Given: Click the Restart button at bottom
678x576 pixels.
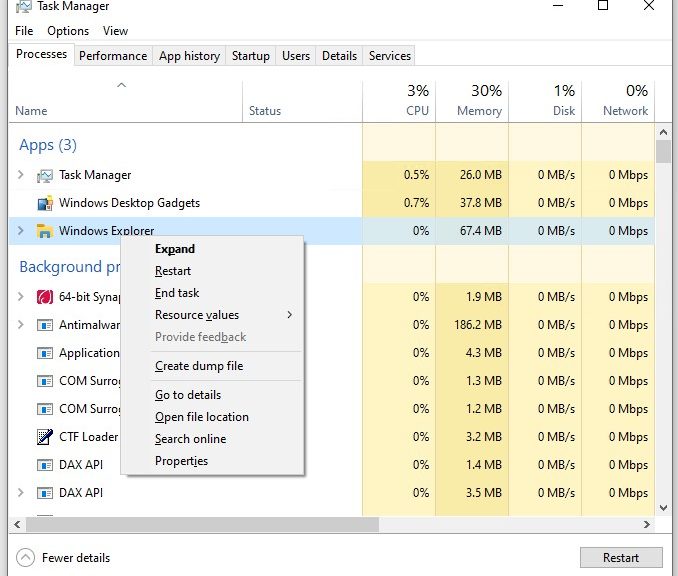Looking at the screenshot, I should 621,558.
